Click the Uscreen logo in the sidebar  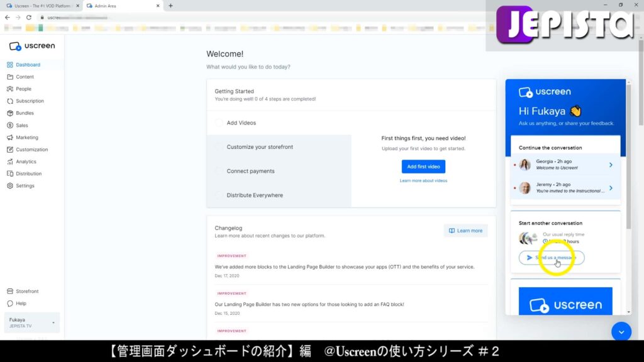point(32,46)
